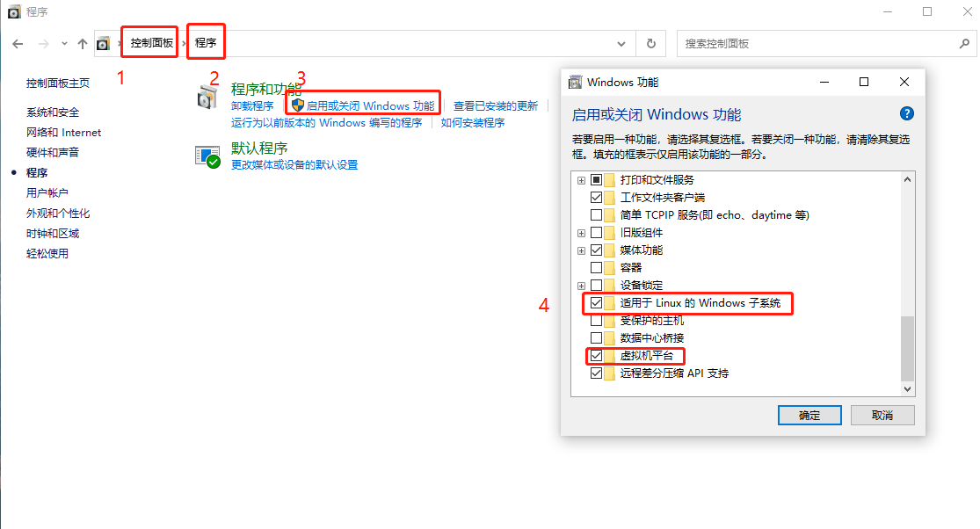Screen dimensions: 980x529
Task: Open the 默认程序 heading
Action: (x=259, y=148)
